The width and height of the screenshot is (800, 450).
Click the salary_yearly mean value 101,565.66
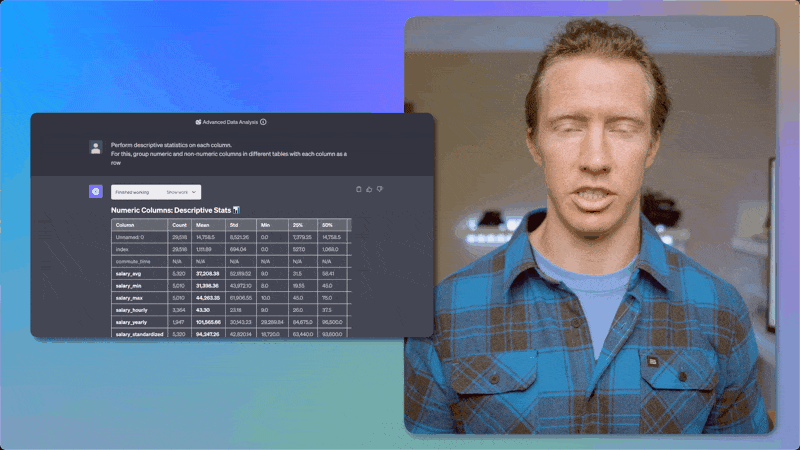pyautogui.click(x=208, y=322)
